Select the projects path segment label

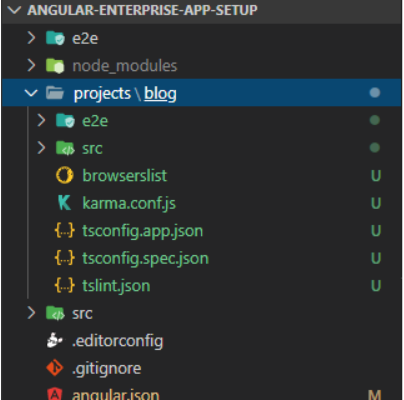[102, 94]
